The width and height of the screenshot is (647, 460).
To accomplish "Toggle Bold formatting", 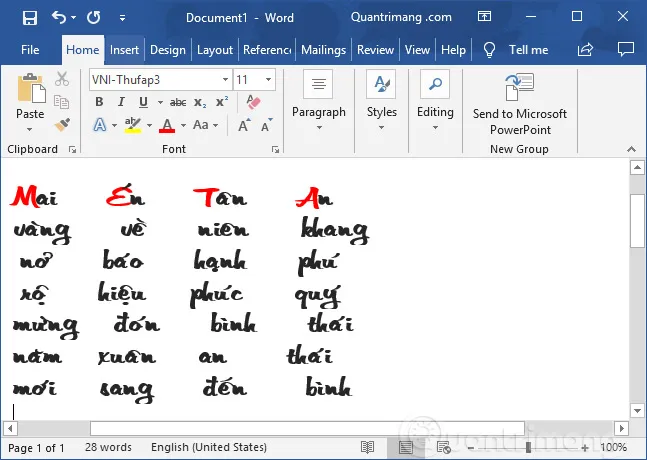I will coord(99,102).
